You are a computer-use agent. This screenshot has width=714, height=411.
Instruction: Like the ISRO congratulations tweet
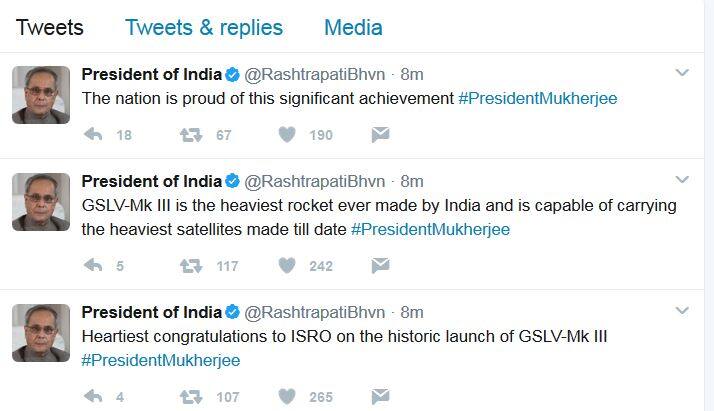(287, 397)
